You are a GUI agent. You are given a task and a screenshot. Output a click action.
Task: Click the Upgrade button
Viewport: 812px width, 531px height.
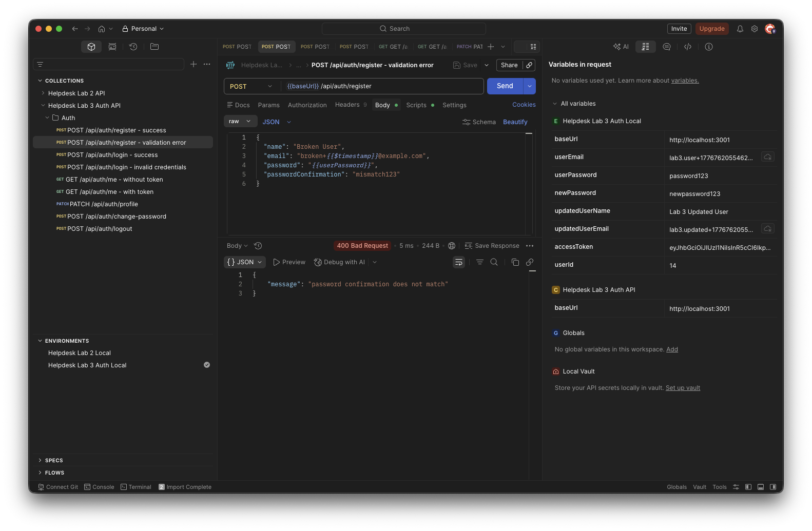point(712,29)
